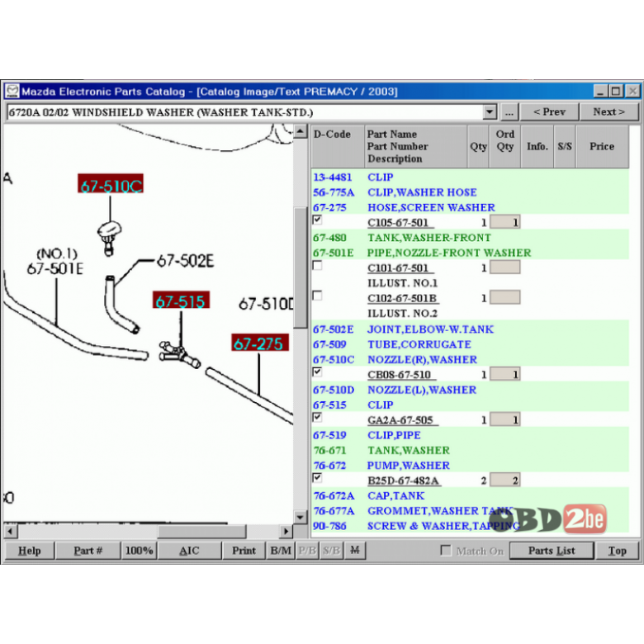Click the 67-510D label in the diagram

(x=266, y=305)
